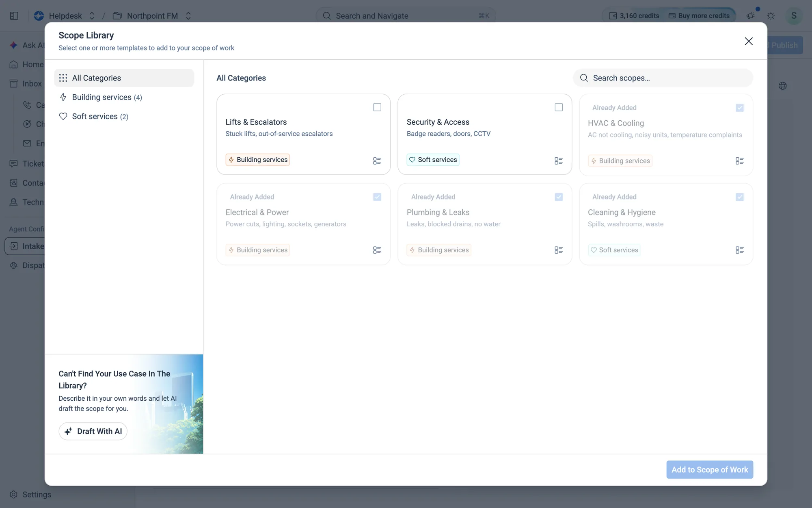Click the Helpdesk logo icon
This screenshot has height=508, width=812.
39,15
